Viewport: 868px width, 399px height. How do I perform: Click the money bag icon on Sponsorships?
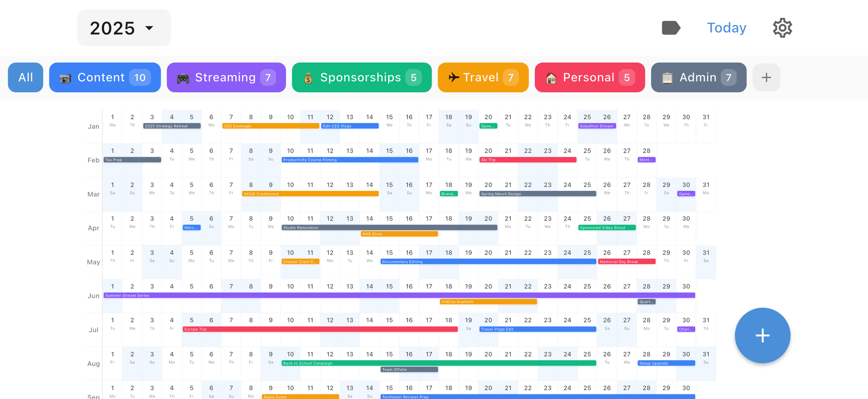tap(309, 77)
